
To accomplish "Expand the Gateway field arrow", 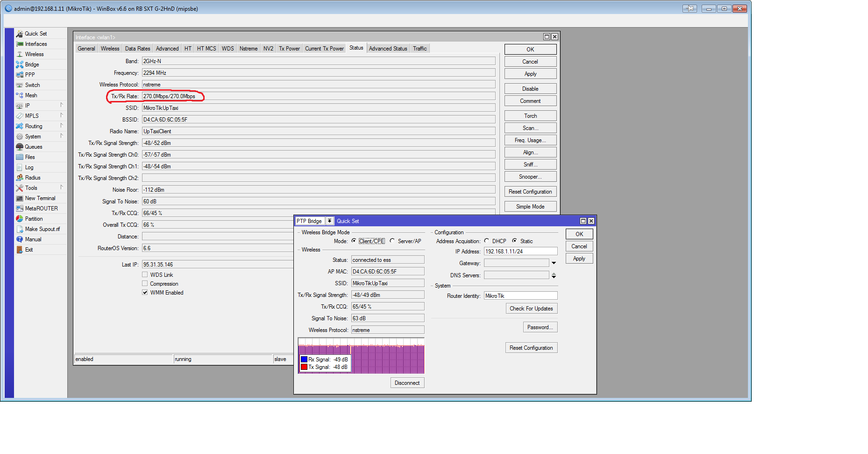I will click(554, 263).
